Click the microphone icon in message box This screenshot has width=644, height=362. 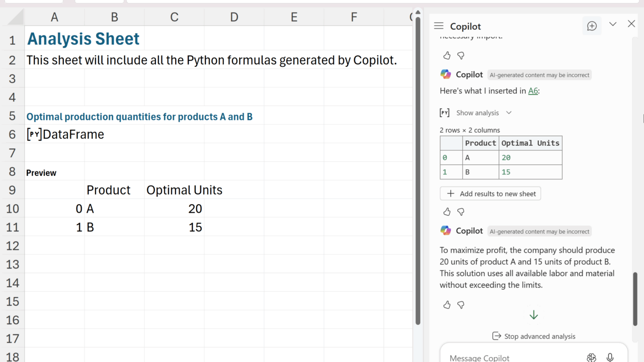pos(610,357)
